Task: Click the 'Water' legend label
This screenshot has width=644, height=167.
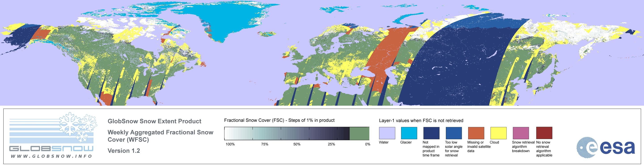Action: (x=384, y=142)
